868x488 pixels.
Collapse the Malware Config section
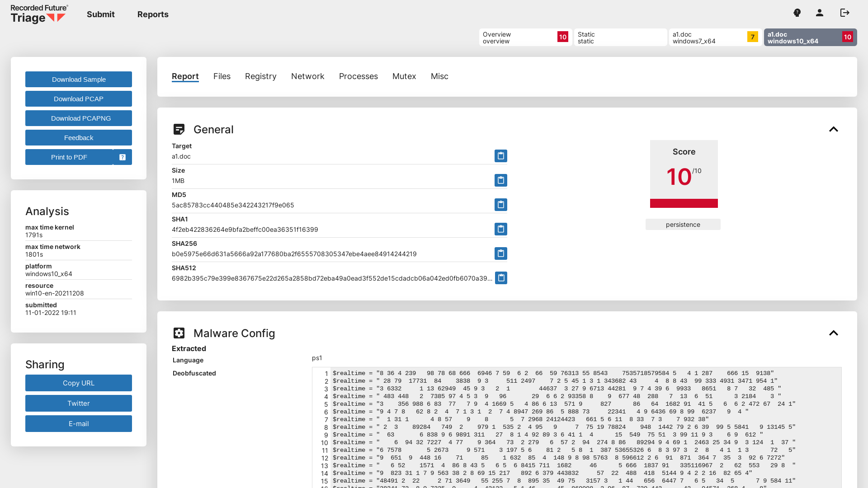(x=834, y=333)
